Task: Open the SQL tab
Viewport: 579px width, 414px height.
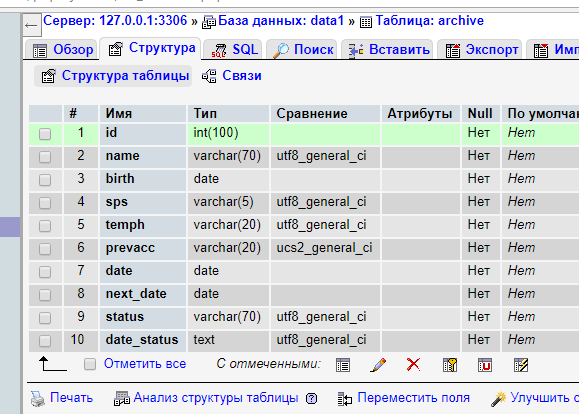Action: [234, 49]
